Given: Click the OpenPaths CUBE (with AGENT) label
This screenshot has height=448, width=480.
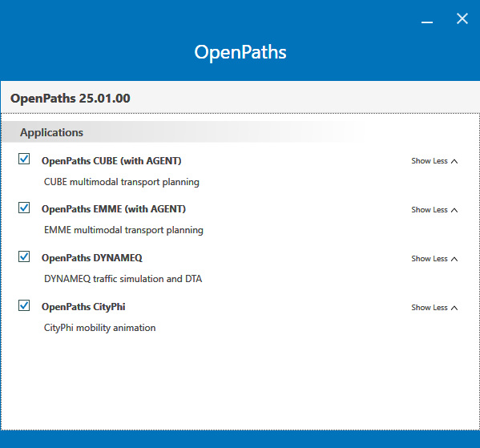Looking at the screenshot, I should pyautogui.click(x=111, y=161).
